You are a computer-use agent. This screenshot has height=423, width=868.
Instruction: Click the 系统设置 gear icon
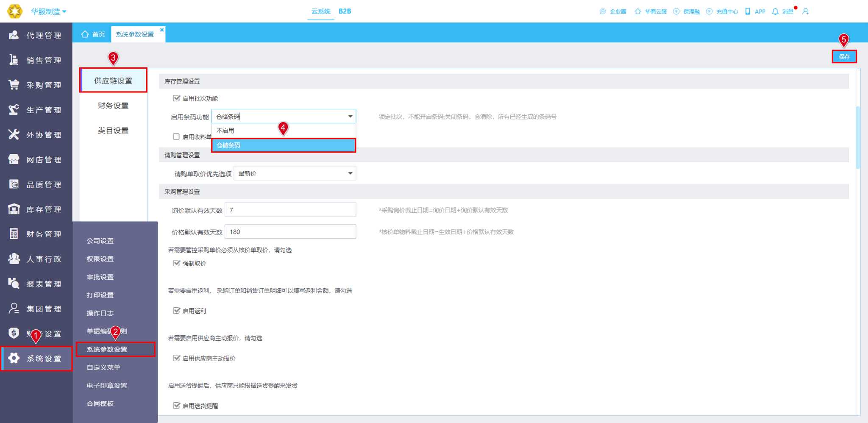click(x=14, y=358)
